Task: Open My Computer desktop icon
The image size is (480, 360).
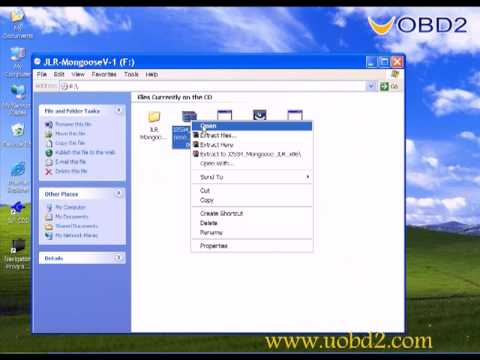Action: click(x=17, y=63)
